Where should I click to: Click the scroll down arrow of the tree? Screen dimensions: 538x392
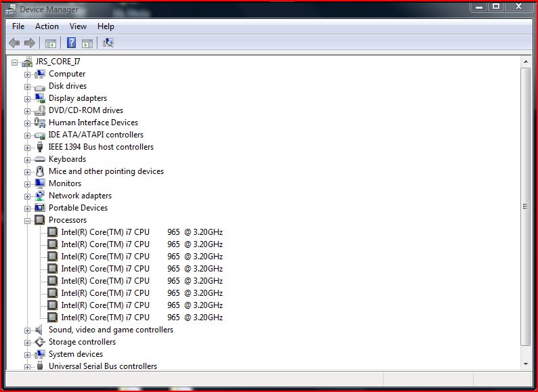tap(525, 364)
